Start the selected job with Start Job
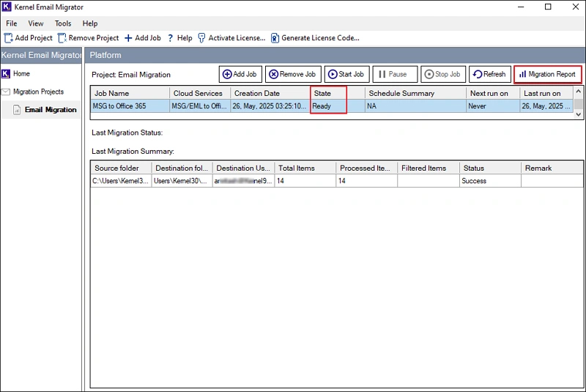Screen dimensions: 586x392 coord(346,74)
